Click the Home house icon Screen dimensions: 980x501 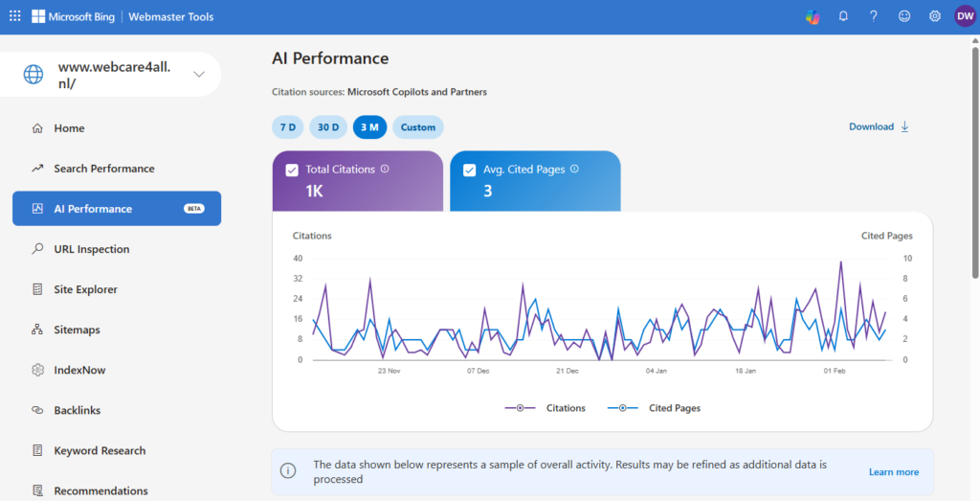(37, 128)
